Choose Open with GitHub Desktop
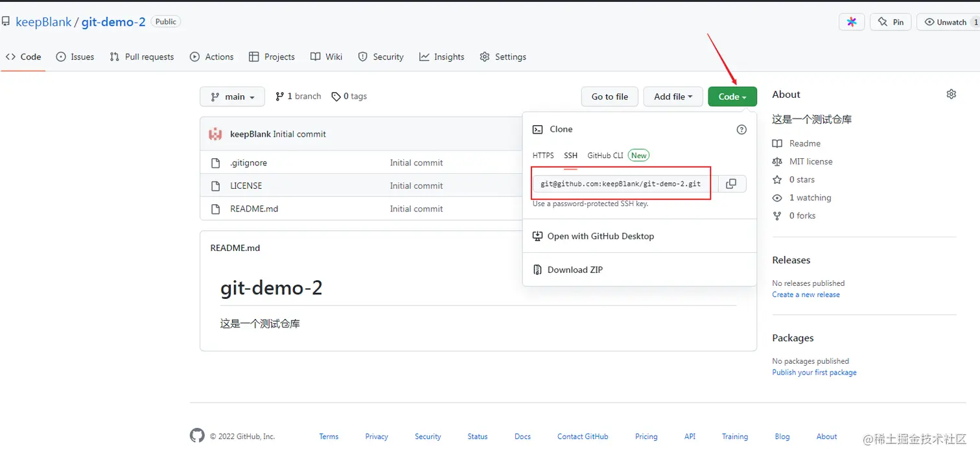Image resolution: width=980 pixels, height=459 pixels. pyautogui.click(x=601, y=236)
